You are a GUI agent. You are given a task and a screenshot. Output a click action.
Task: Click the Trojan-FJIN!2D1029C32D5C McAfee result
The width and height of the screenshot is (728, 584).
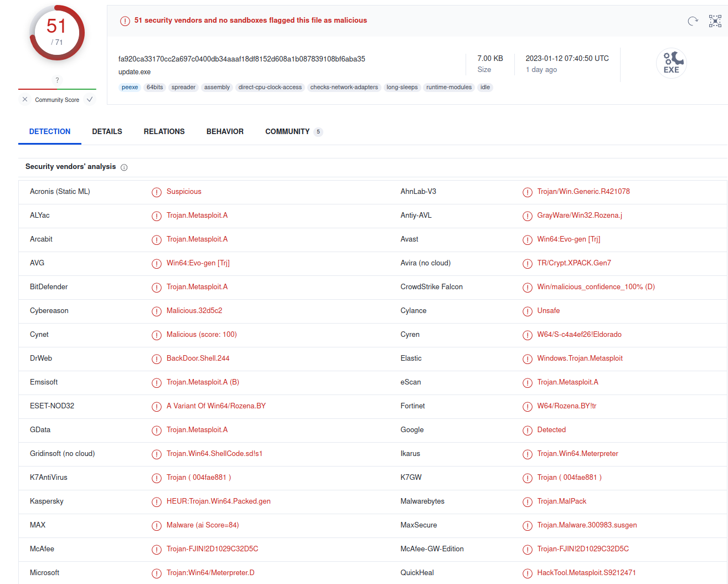213,549
